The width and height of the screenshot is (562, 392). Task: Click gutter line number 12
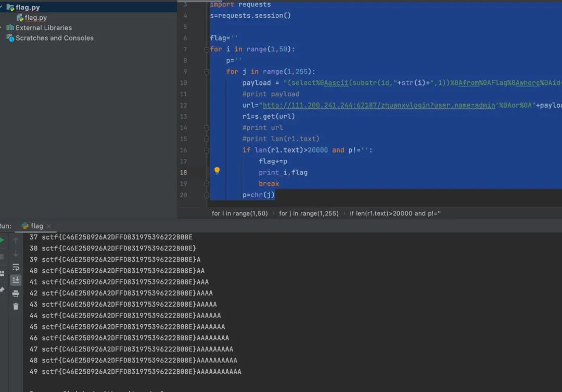[x=184, y=105]
